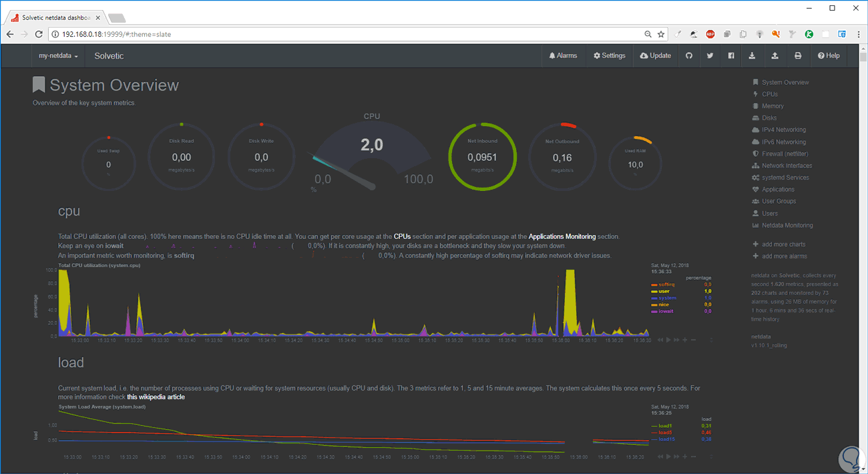Click the Used RAM gauge
The image size is (868, 474).
tap(635, 162)
